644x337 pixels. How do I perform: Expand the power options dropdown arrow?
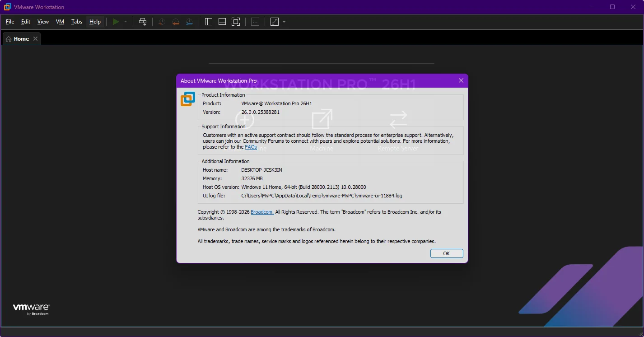tap(126, 22)
